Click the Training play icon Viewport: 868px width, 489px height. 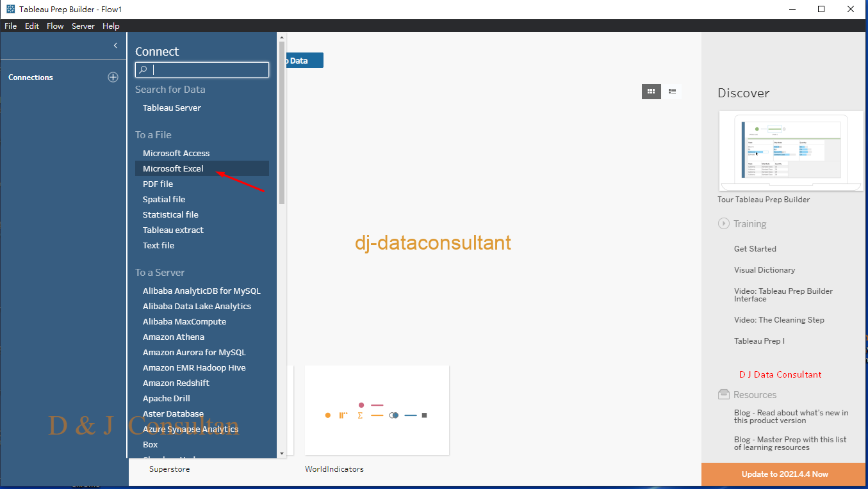(x=724, y=224)
